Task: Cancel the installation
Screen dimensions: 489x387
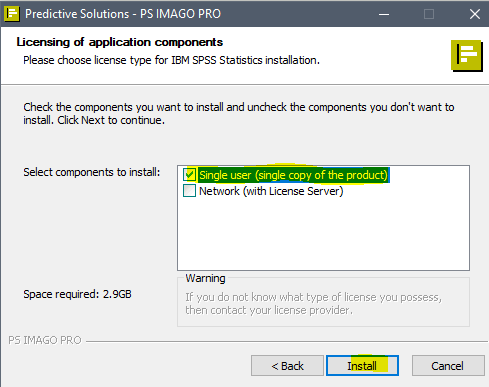Action: (448, 366)
